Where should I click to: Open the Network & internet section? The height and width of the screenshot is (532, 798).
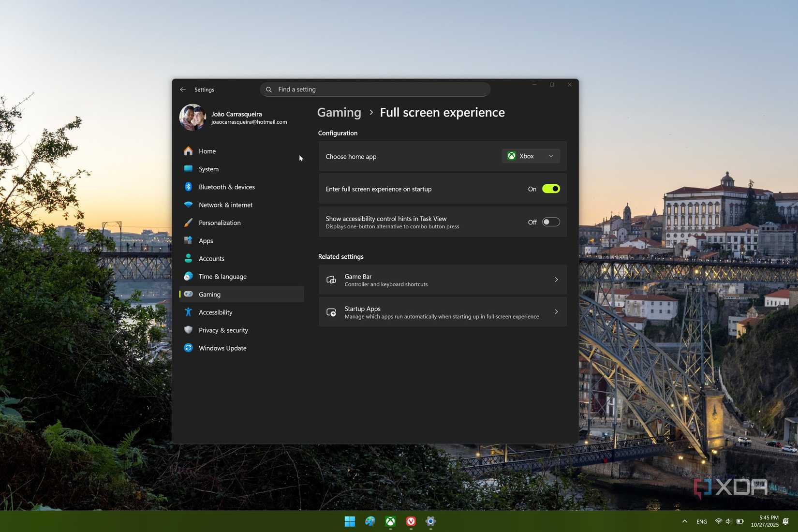(225, 205)
